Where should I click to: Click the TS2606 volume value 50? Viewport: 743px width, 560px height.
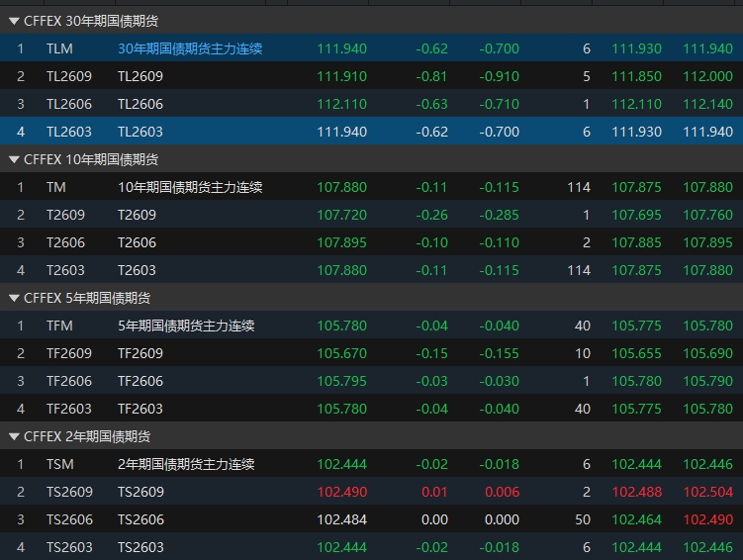pyautogui.click(x=583, y=519)
